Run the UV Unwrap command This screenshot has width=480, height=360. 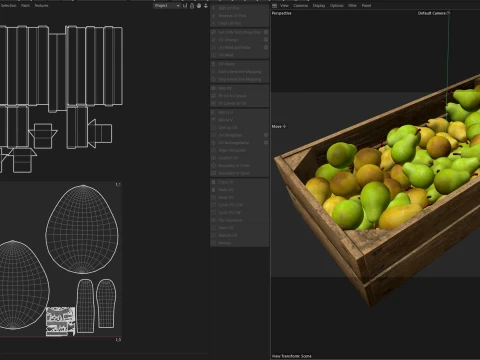pyautogui.click(x=237, y=40)
